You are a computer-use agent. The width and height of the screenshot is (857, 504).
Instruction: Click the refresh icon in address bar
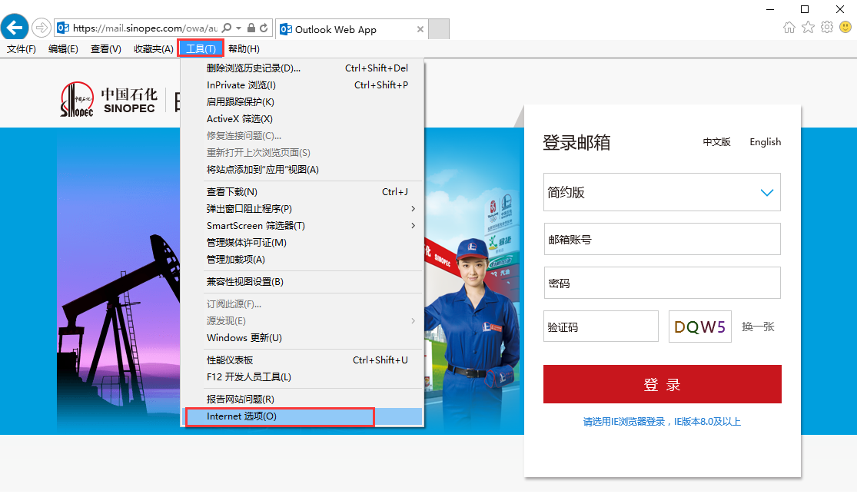(264, 28)
